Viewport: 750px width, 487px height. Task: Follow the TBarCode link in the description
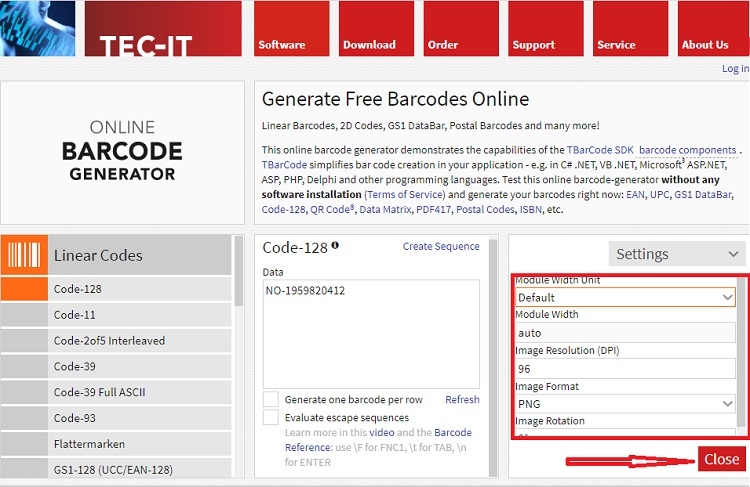284,165
